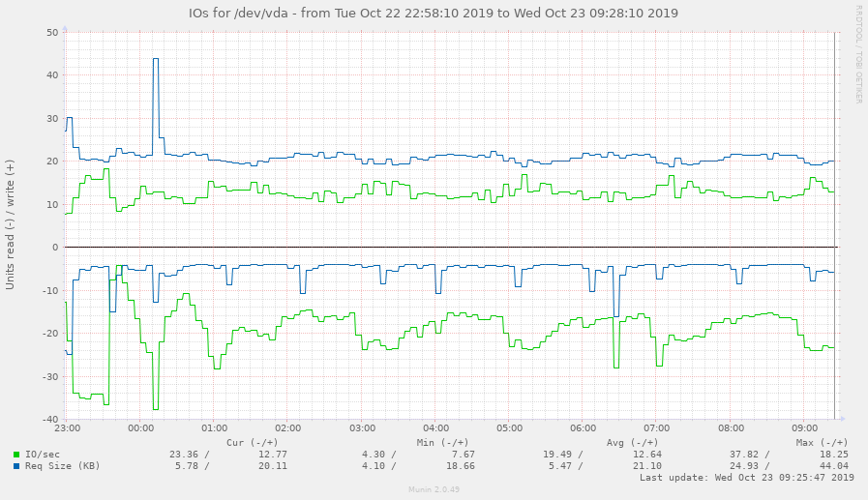Viewport: 868px width, 500px height.
Task: Click the -20 y-axis tick label
Action: [51, 334]
